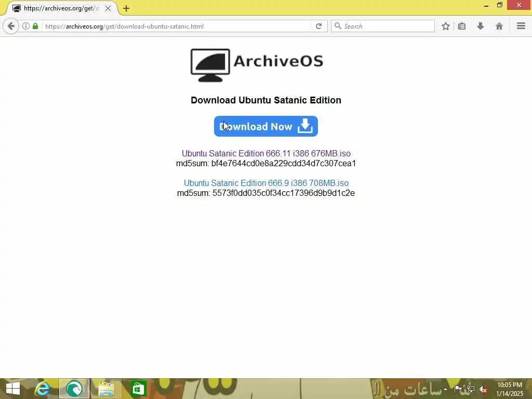Click md5sum text starting with bf4e7644

tap(266, 163)
